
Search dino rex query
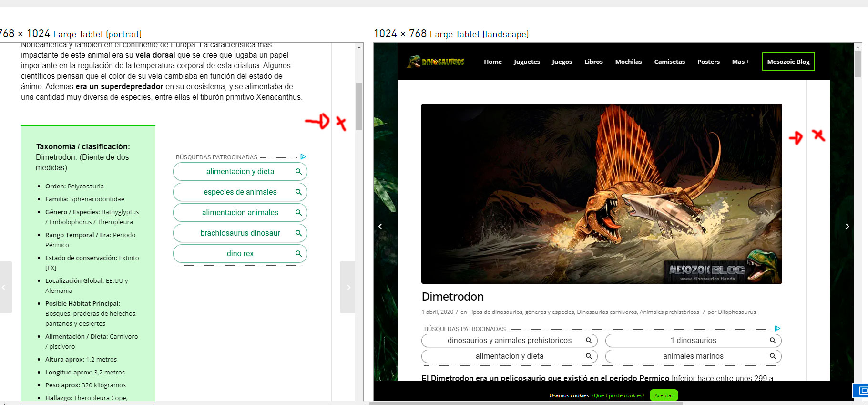tap(240, 254)
